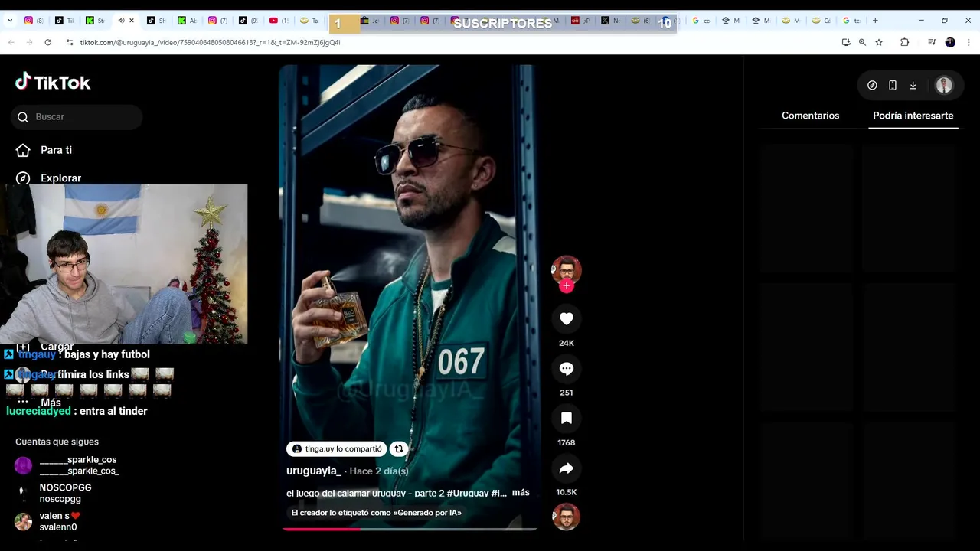Seek using the red video progress bar
Viewport: 980px width, 551px height.
click(x=409, y=528)
